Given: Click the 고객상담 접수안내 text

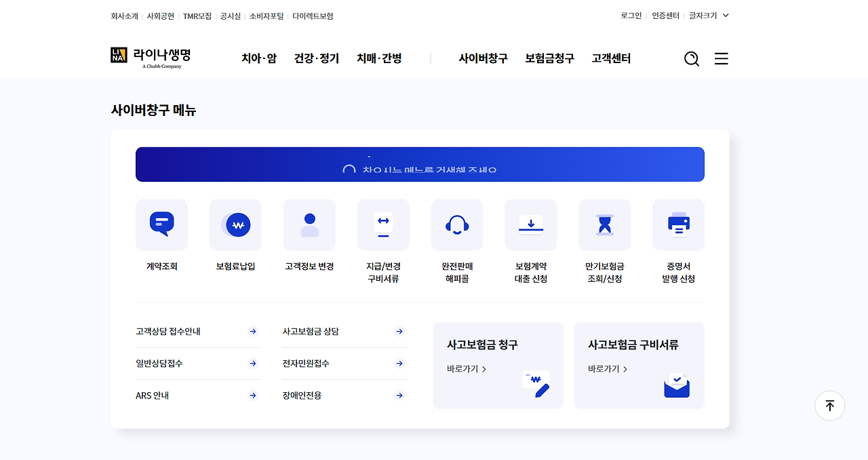Looking at the screenshot, I should coord(168,332).
